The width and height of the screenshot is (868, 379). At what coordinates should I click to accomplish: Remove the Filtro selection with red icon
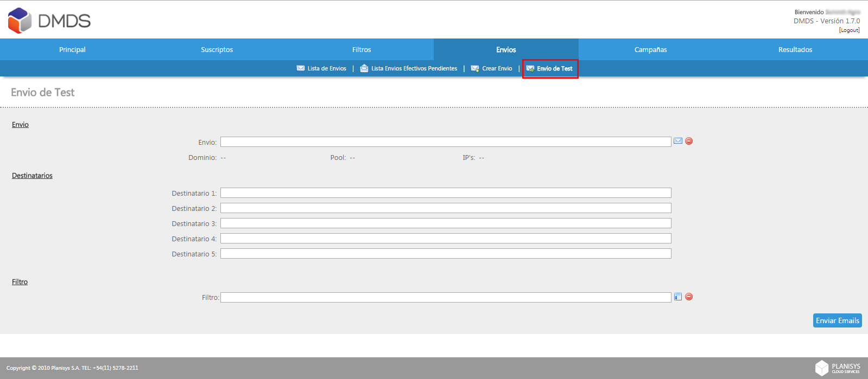click(689, 297)
